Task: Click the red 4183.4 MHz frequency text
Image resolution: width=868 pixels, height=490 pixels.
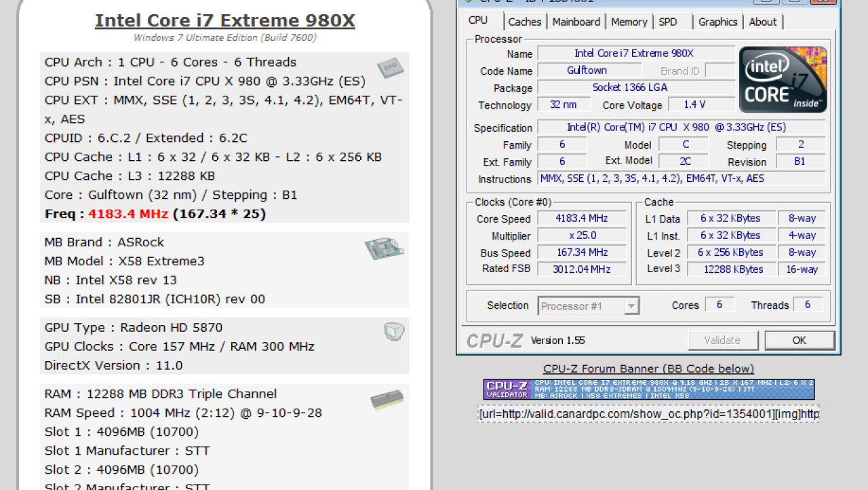Action: (x=128, y=214)
